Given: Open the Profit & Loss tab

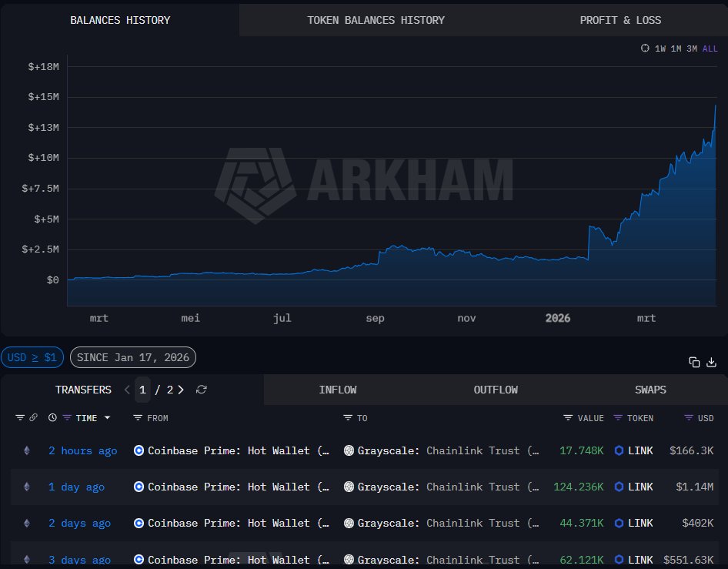Looking at the screenshot, I should [x=620, y=20].
